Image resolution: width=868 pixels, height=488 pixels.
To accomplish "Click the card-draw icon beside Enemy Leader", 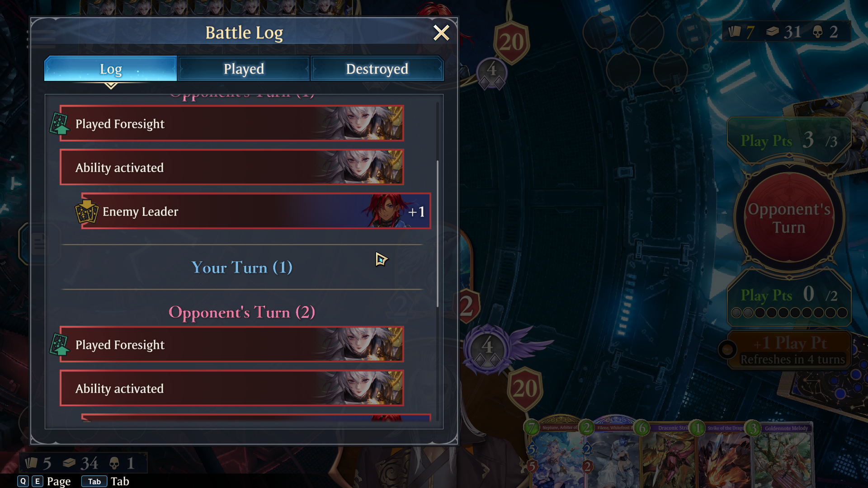I will (x=86, y=211).
